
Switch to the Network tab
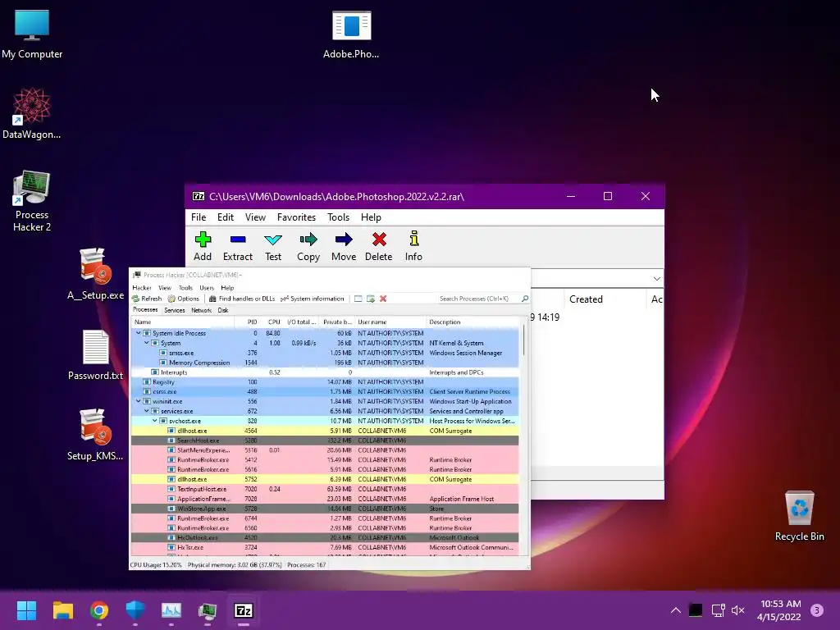pos(201,310)
